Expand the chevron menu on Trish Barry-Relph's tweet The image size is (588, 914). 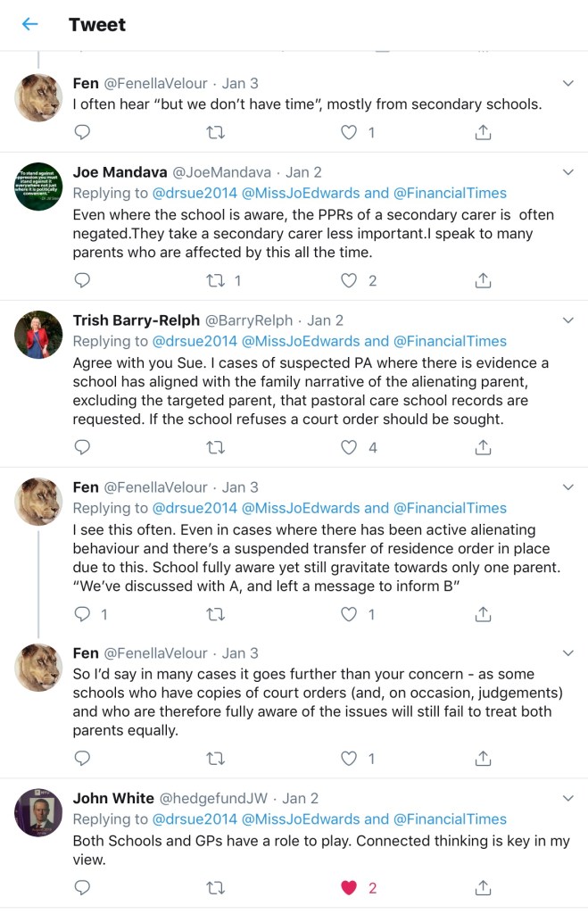pos(568,320)
